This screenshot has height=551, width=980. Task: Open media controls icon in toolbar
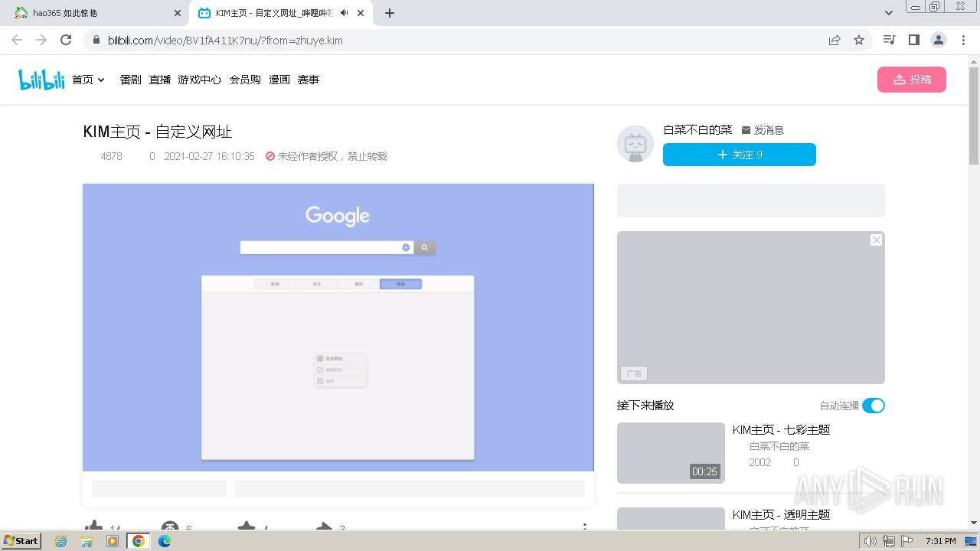(x=889, y=40)
